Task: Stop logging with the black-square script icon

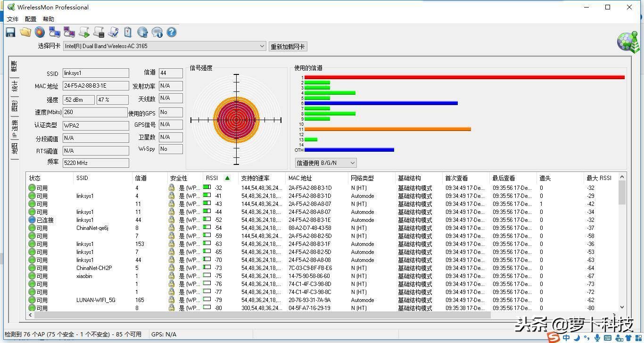Action: [x=99, y=32]
